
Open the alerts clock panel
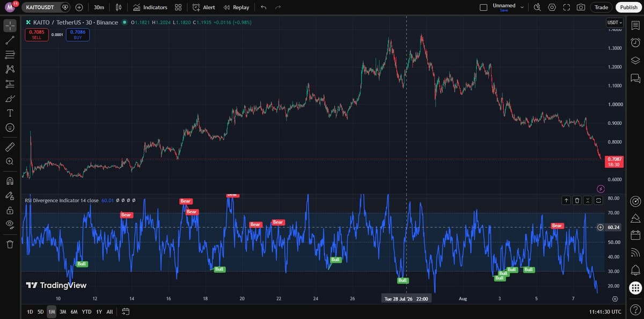click(635, 43)
